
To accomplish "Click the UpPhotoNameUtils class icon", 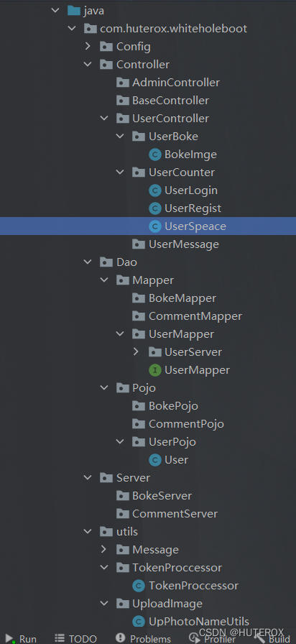I will (x=139, y=622).
